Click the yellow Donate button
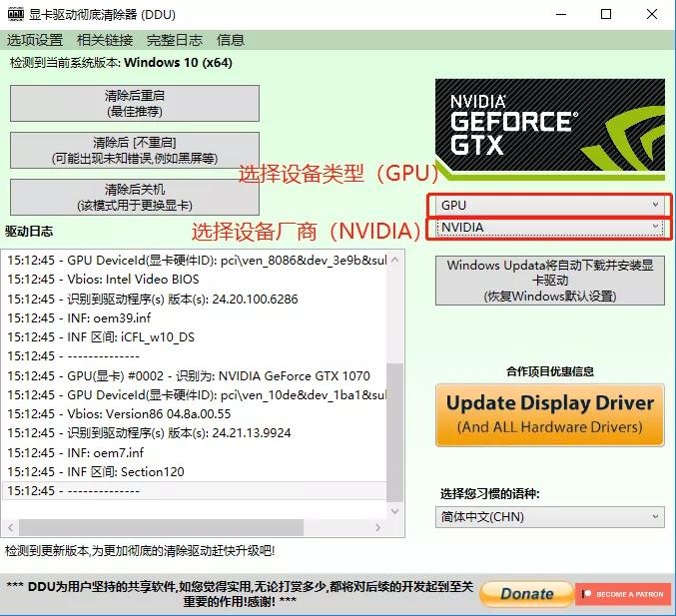The height and width of the screenshot is (616, 676). click(526, 594)
